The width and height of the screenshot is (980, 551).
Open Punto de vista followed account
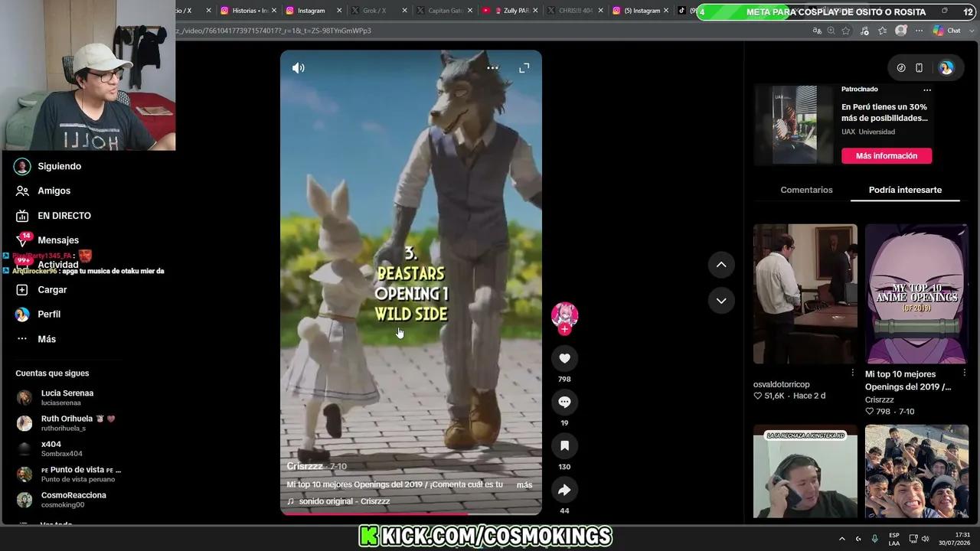[69, 474]
